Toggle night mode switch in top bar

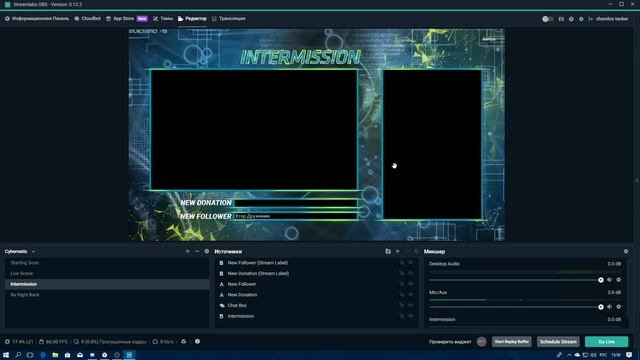(x=547, y=19)
